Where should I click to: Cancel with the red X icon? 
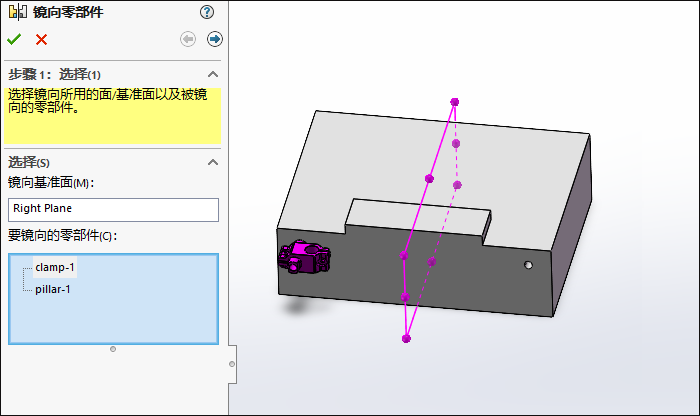[42, 40]
